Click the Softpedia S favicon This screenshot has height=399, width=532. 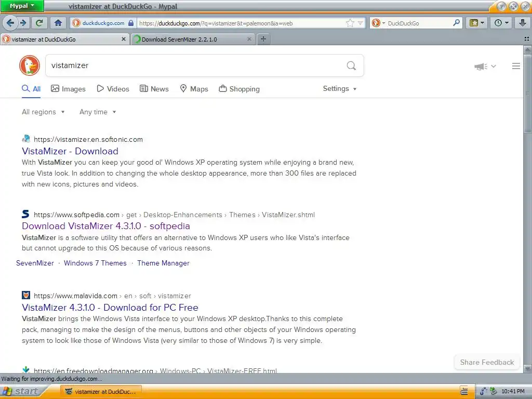tap(26, 214)
